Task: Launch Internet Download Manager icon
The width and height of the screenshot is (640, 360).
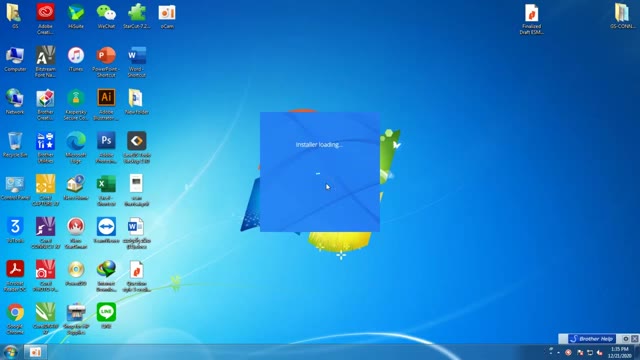Action: tap(106, 276)
